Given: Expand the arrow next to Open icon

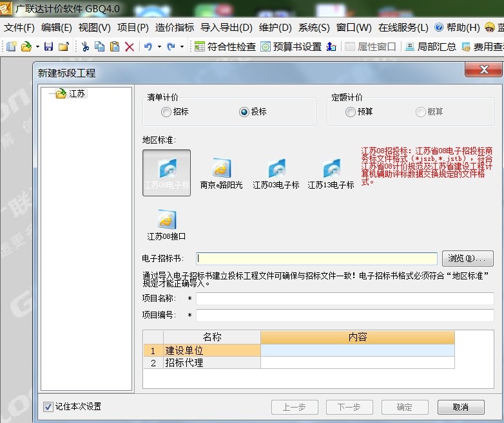Looking at the screenshot, I should click(x=37, y=47).
